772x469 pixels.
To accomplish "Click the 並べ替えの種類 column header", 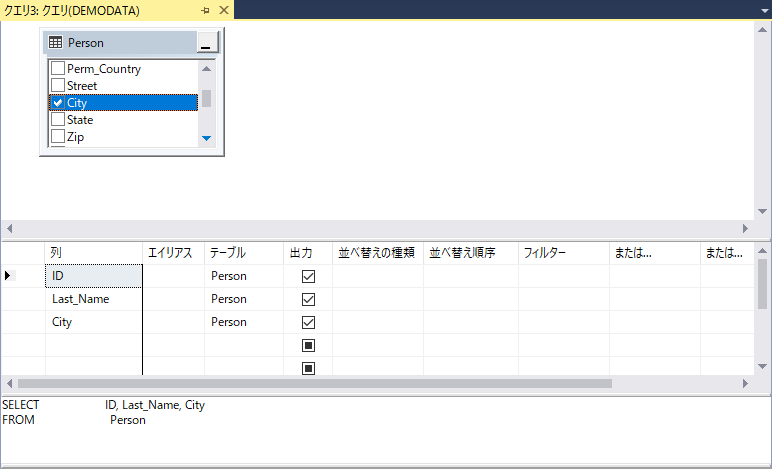I will point(377,253).
